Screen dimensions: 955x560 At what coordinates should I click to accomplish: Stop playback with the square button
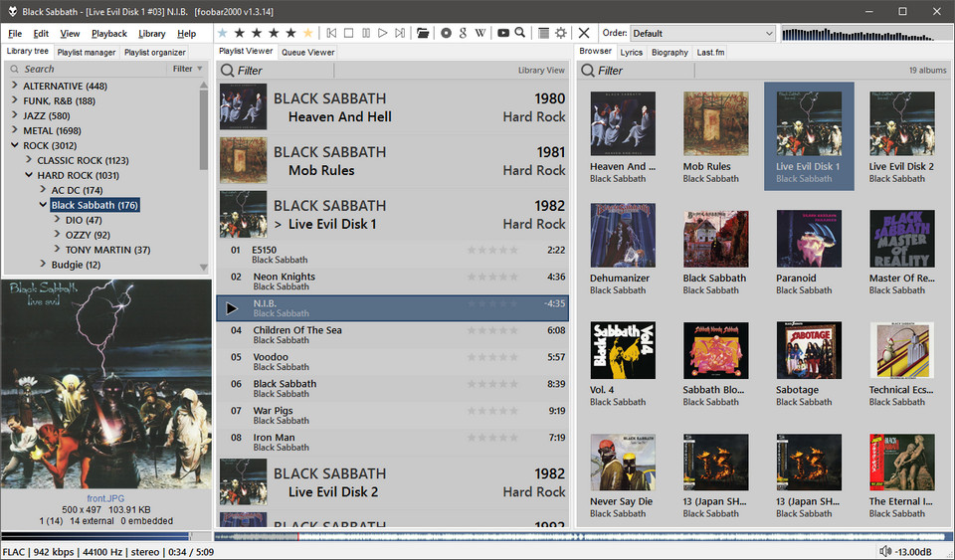coord(348,33)
